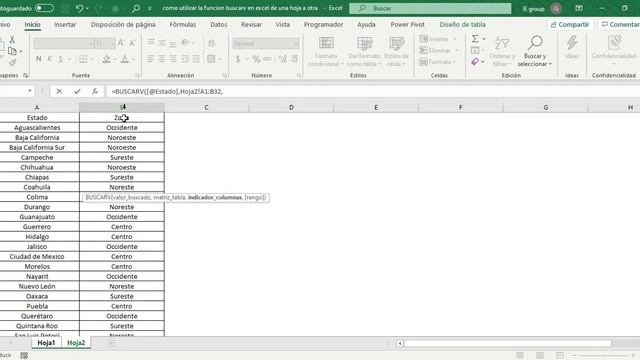Apply the font color A icon
This screenshot has height=360, width=640.
click(125, 59)
